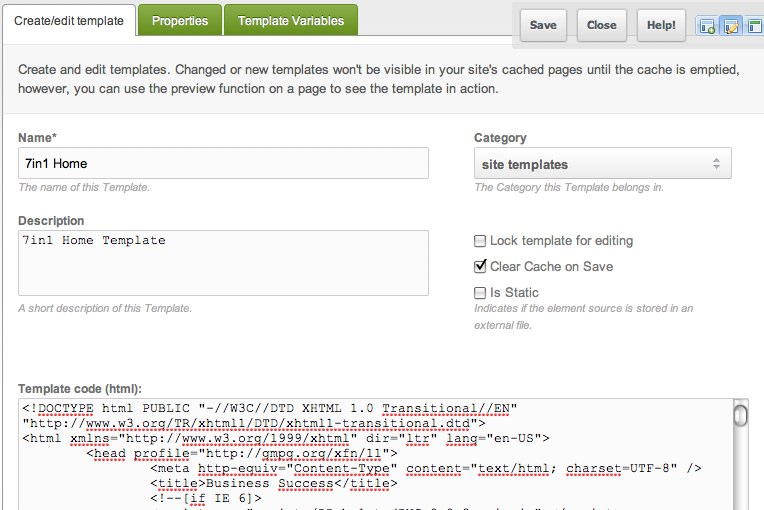Open the Help! button
Screen dimensions: 764x510
tap(661, 25)
